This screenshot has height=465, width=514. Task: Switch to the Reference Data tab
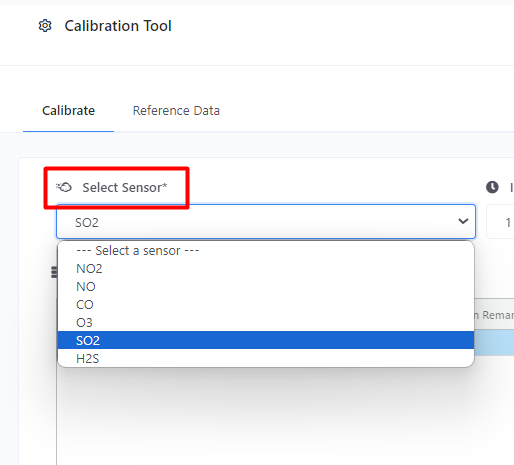pos(176,111)
